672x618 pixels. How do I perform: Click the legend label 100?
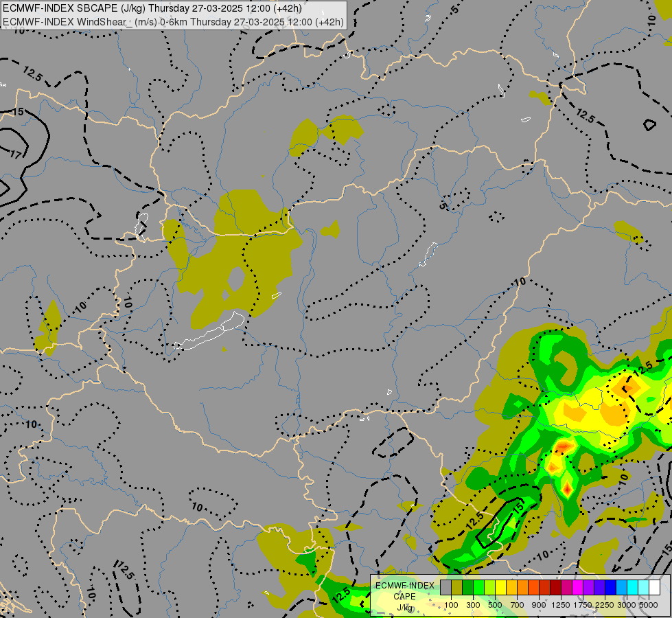tap(451, 605)
